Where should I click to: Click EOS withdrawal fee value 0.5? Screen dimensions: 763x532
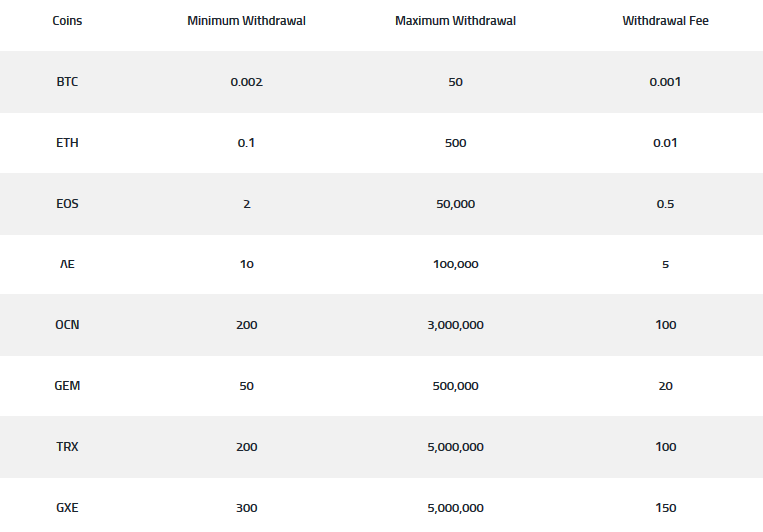pos(666,204)
